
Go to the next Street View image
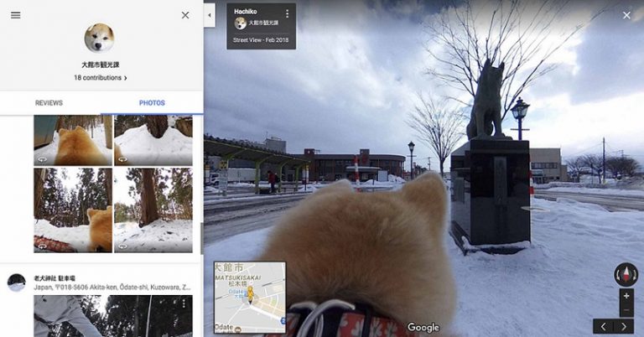pos(625,326)
